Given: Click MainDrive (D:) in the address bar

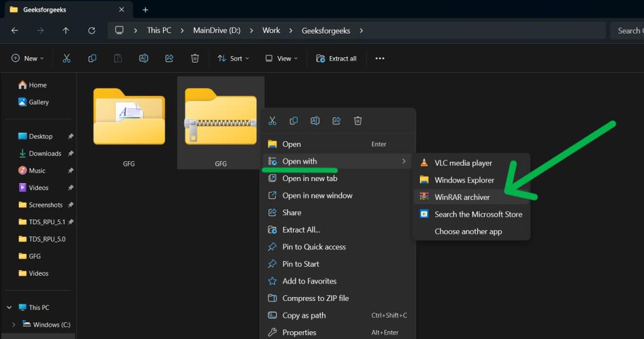Looking at the screenshot, I should (x=217, y=30).
